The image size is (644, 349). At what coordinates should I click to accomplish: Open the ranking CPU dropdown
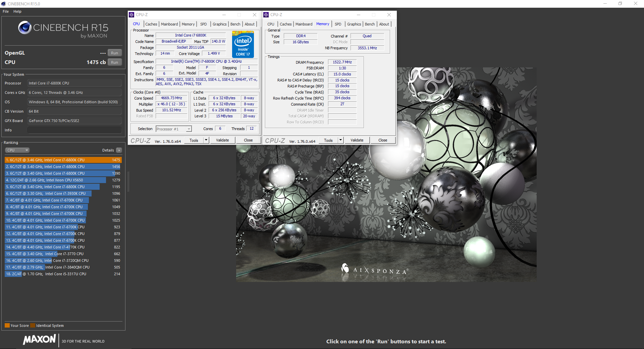point(17,150)
